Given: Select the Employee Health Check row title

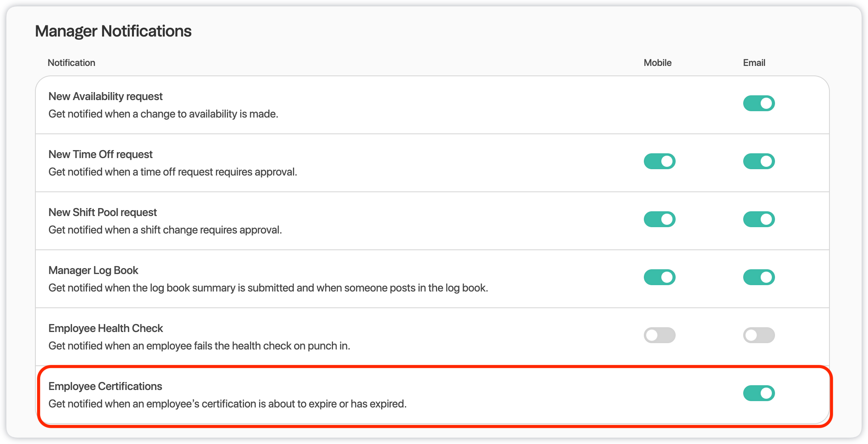Looking at the screenshot, I should [x=106, y=328].
